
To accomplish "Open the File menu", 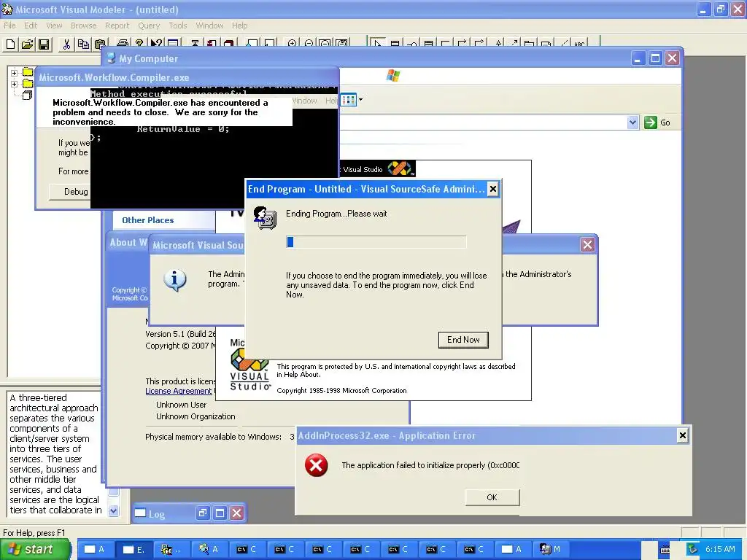I will coord(9,26).
